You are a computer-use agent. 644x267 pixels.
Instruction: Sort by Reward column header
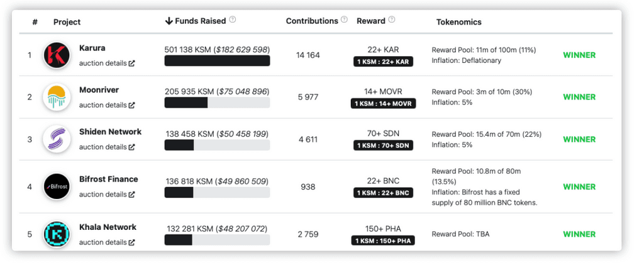(371, 21)
